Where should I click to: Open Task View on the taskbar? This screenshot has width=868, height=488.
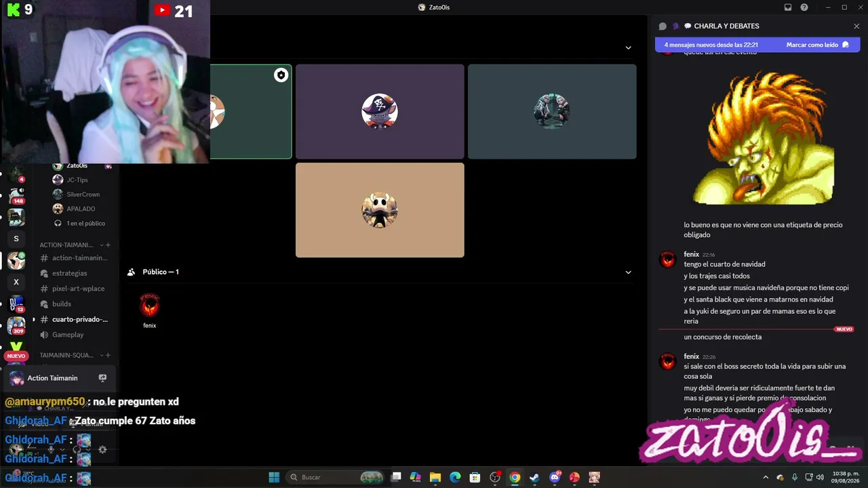click(x=396, y=477)
